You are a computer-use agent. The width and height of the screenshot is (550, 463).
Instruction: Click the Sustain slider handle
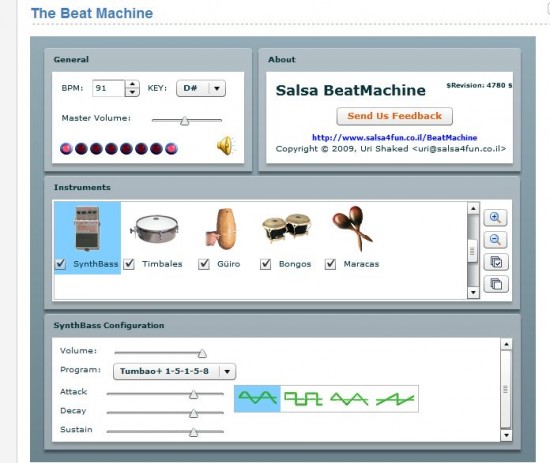tap(193, 432)
